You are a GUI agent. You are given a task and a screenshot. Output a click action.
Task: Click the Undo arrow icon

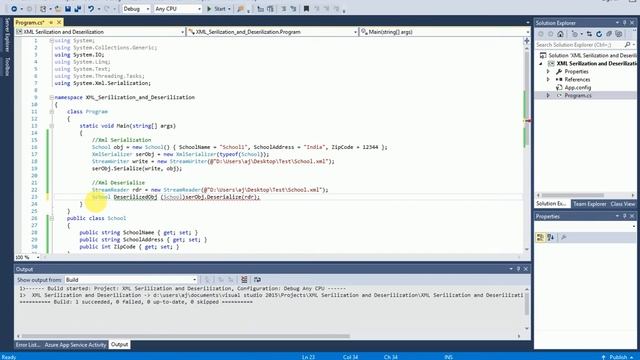(x=91, y=9)
